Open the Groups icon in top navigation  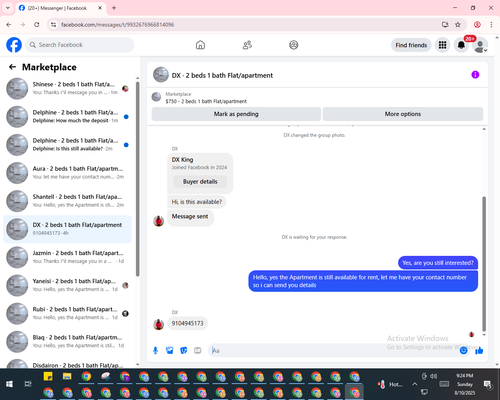tap(294, 45)
